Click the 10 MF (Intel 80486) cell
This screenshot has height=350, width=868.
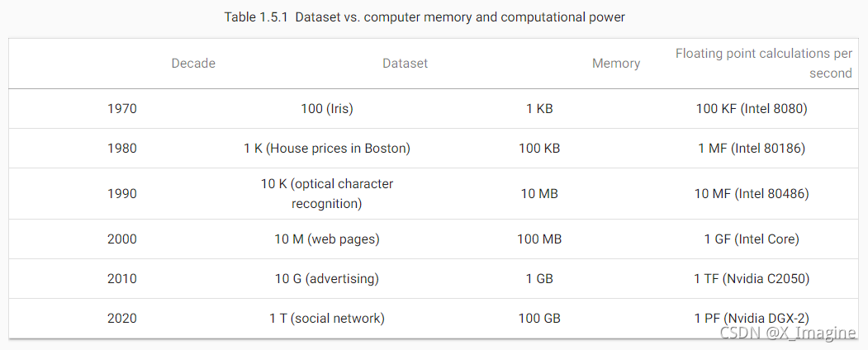coord(752,194)
